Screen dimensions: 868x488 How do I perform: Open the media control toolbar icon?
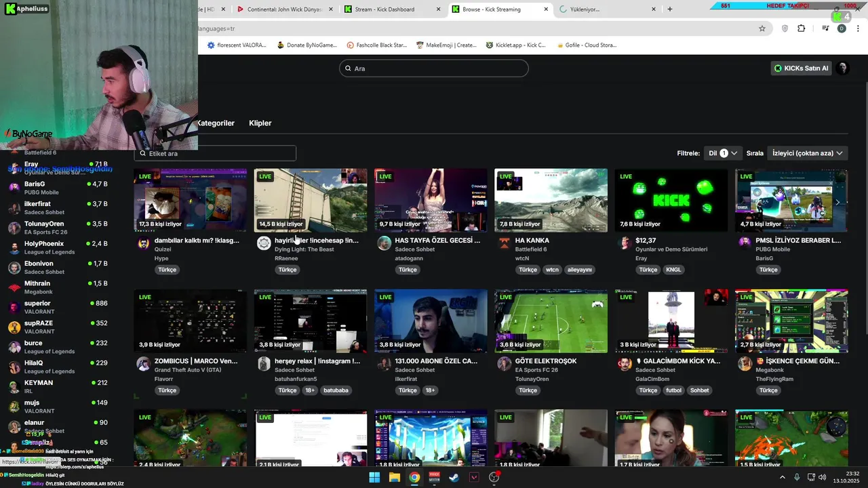click(825, 28)
